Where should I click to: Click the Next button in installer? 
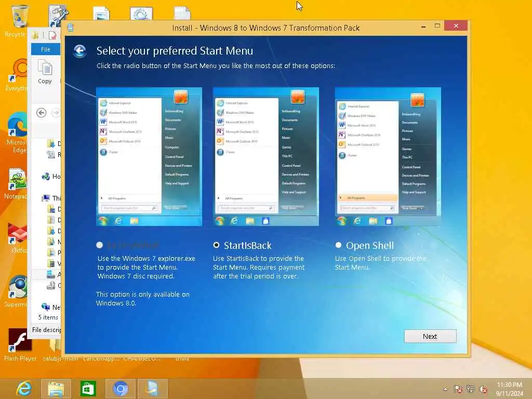click(430, 336)
